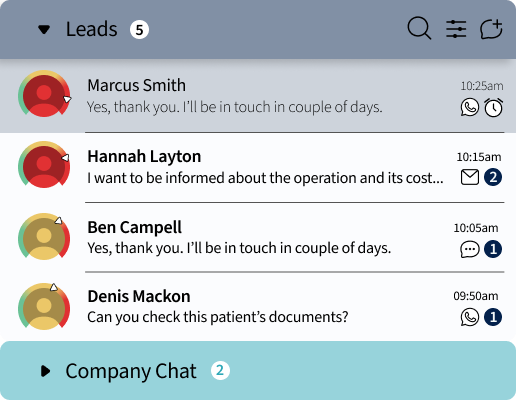Expand the Company Chat section arrow
The width and height of the screenshot is (516, 400).
point(45,371)
